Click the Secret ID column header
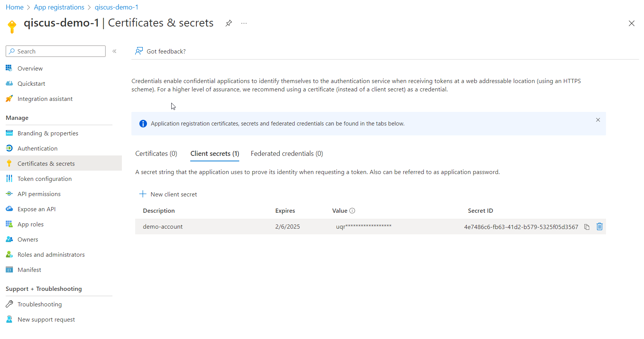The height and width of the screenshot is (339, 644). pos(480,211)
